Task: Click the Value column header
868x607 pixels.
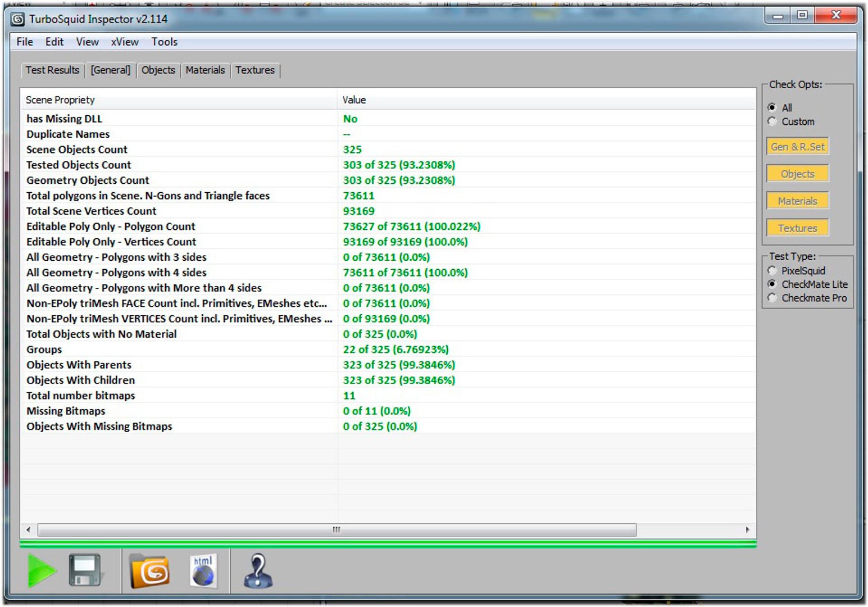Action: (x=547, y=99)
